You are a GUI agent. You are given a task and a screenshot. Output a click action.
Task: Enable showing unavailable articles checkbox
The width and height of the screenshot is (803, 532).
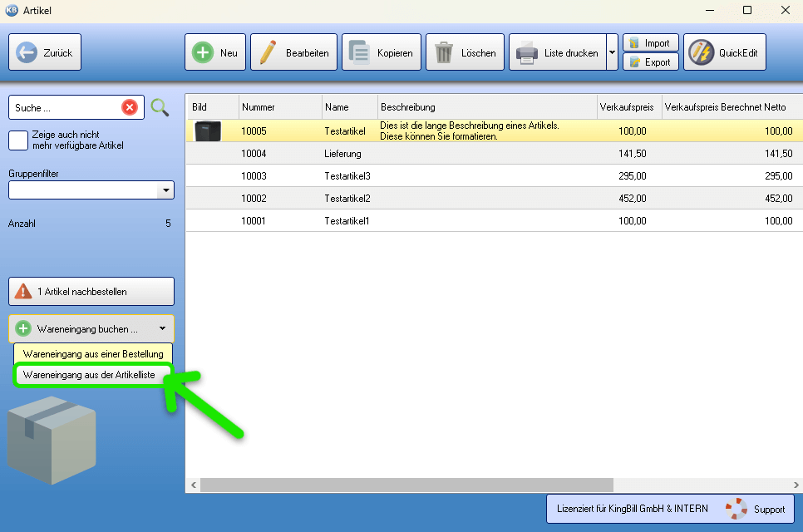[18, 140]
